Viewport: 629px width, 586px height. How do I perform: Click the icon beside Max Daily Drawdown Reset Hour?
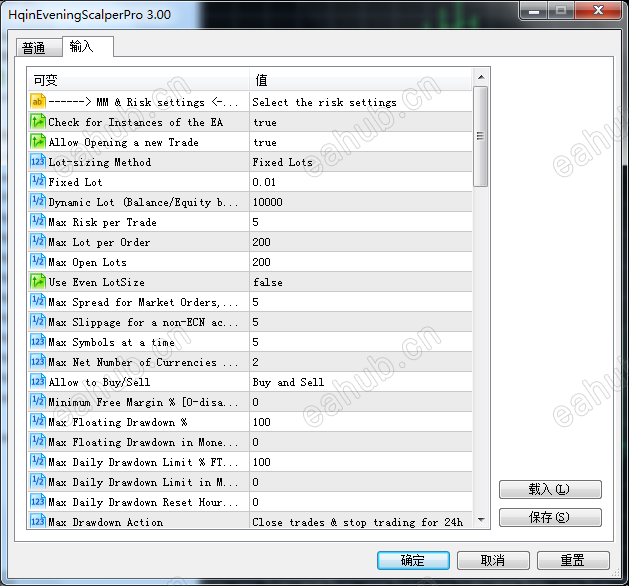click(38, 502)
